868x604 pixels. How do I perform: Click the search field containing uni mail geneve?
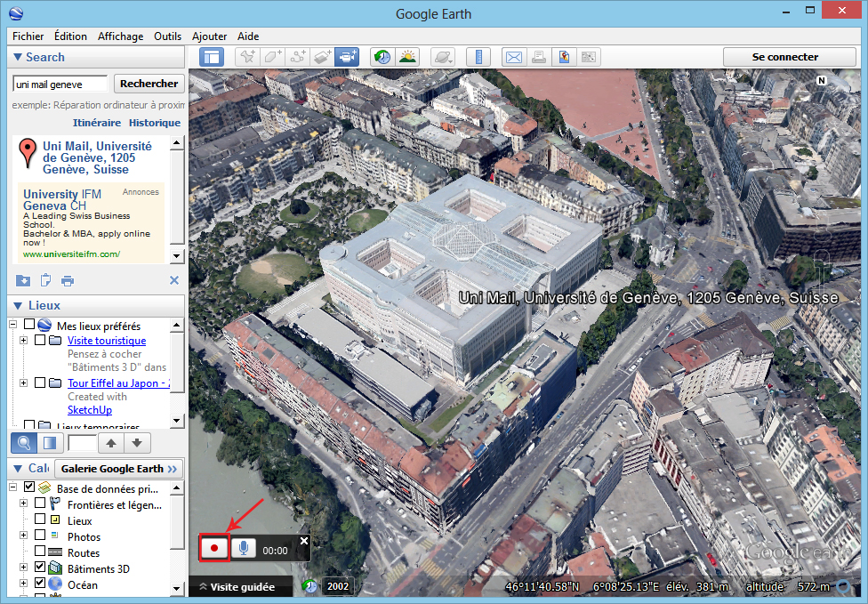click(x=60, y=85)
